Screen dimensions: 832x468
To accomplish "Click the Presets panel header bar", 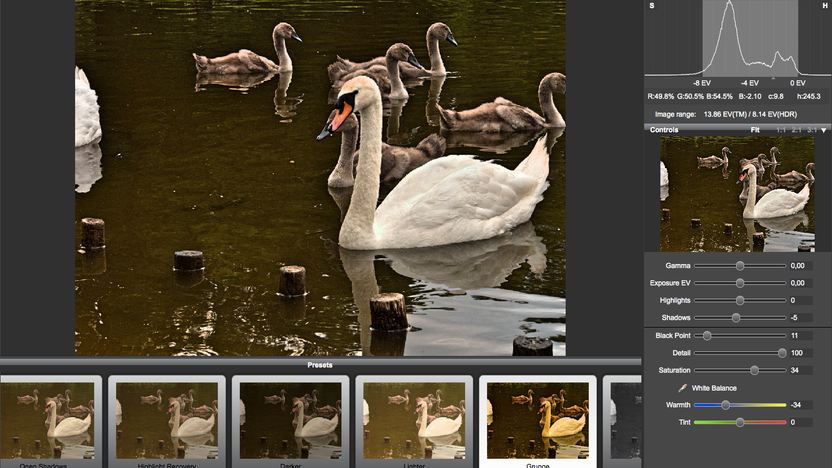I will pyautogui.click(x=320, y=365).
